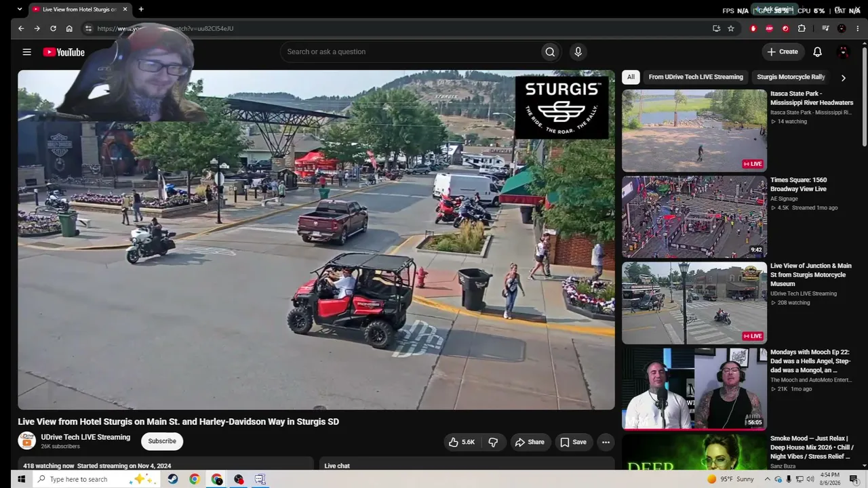Screen dimensions: 868x488
Task: Expand the browser tab search dropdown
Action: (19, 9)
